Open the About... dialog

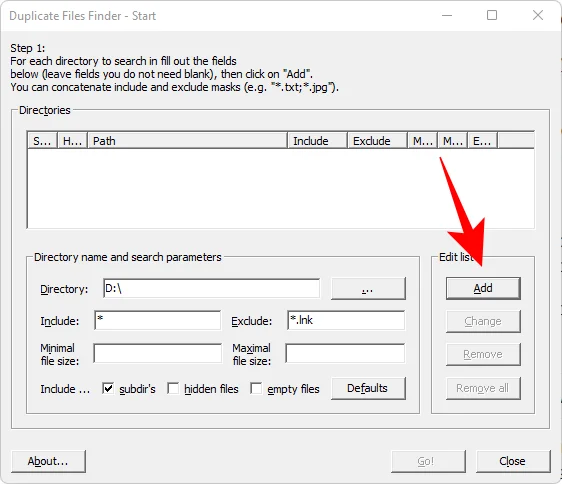pyautogui.click(x=48, y=461)
